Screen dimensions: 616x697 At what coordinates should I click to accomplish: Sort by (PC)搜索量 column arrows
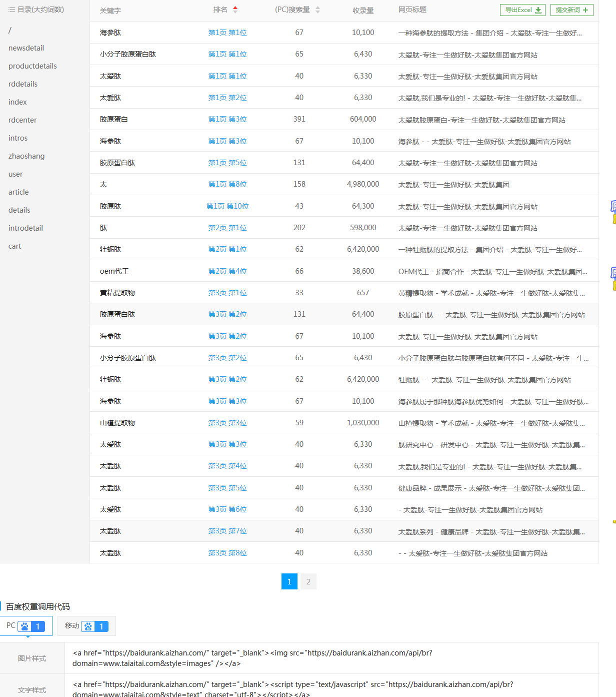point(317,10)
